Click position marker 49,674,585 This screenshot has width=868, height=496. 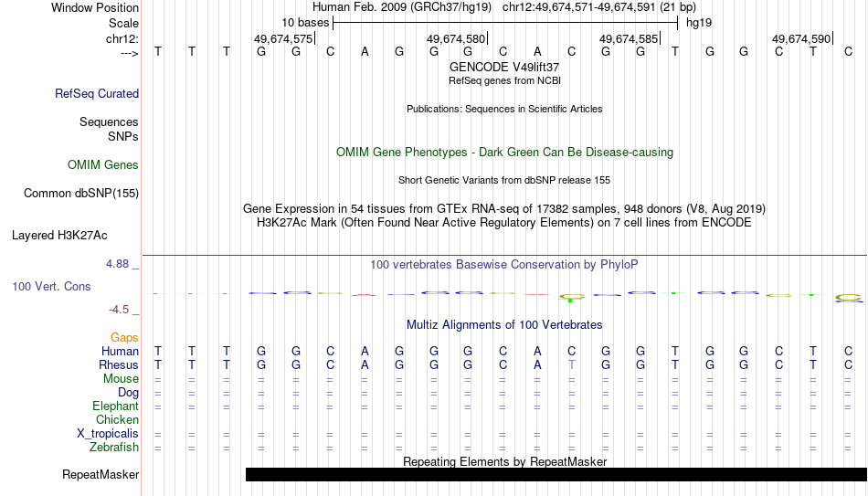(629, 38)
